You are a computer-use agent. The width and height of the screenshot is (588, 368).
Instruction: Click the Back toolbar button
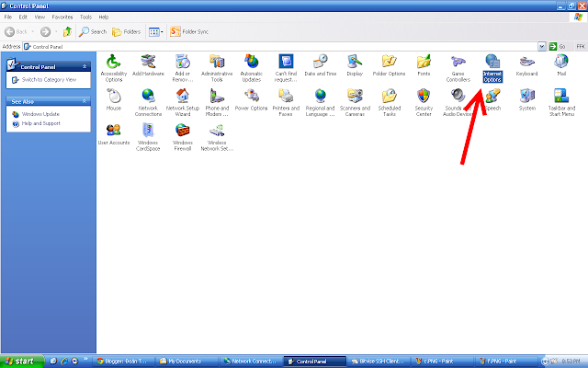(17, 32)
